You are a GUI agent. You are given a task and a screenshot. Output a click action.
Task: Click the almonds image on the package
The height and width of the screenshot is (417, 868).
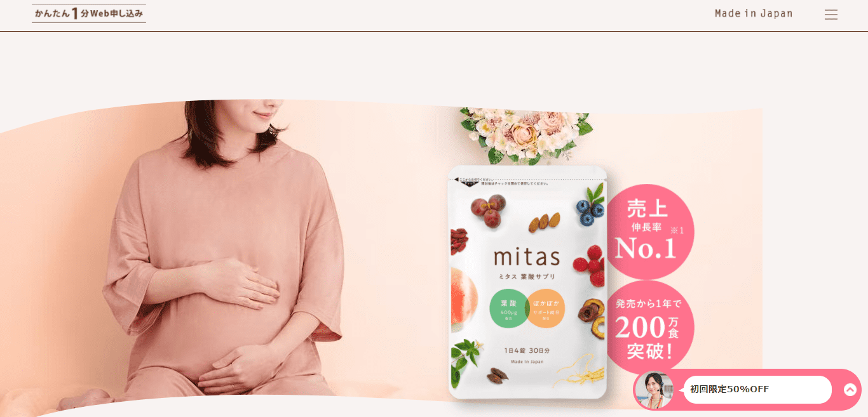pos(544,221)
